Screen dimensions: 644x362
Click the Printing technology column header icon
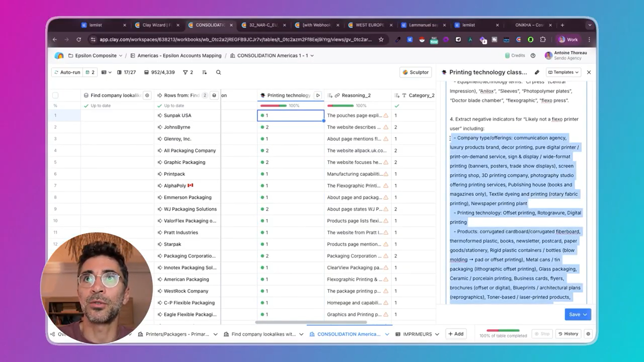263,95
